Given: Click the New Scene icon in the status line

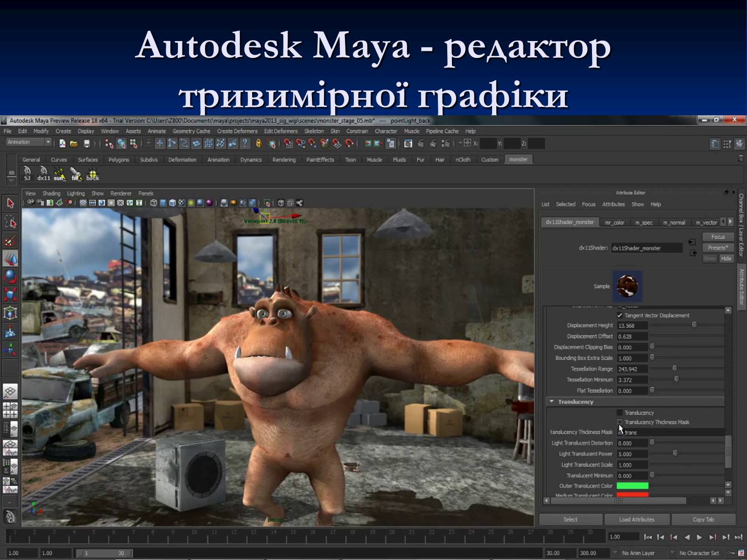Looking at the screenshot, I should point(63,144).
